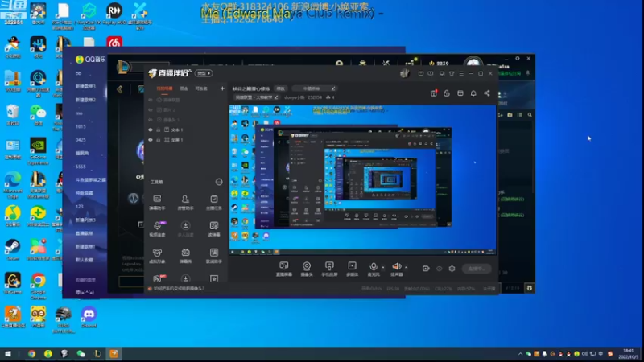The height and width of the screenshot is (362, 644).
Task: Open Microsoft Edge desktop shortcut
Action: 12,186
